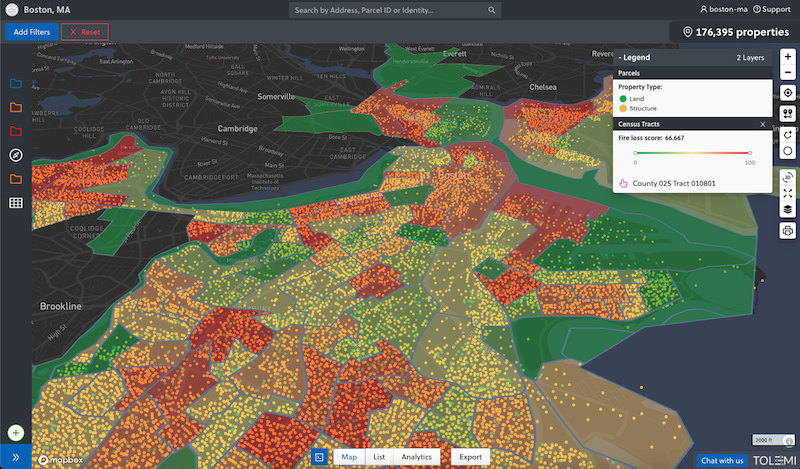800x469 pixels.
Task: Click the locate/recenter target icon
Action: pyautogui.click(x=788, y=93)
